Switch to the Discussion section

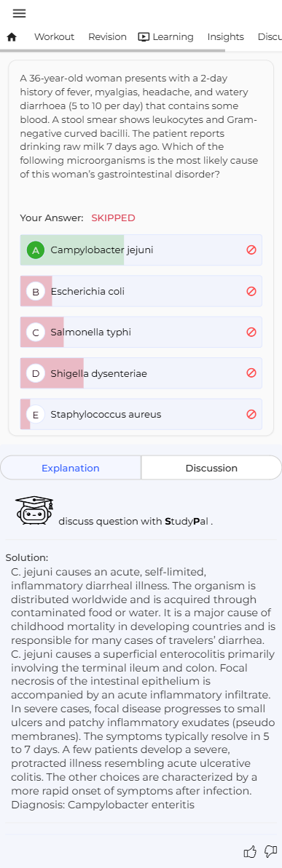click(x=211, y=468)
